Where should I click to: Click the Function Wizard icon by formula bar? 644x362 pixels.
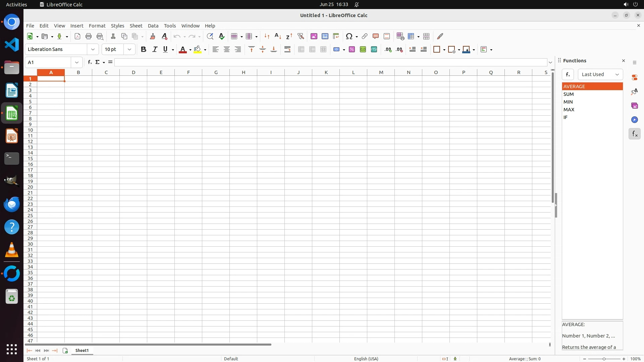[x=90, y=62]
